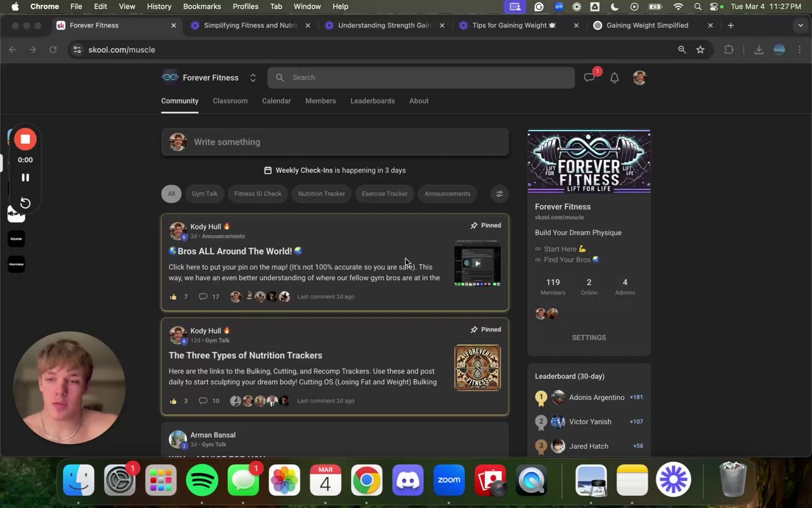Switch to the Classroom tab
The width and height of the screenshot is (812, 508).
click(230, 101)
